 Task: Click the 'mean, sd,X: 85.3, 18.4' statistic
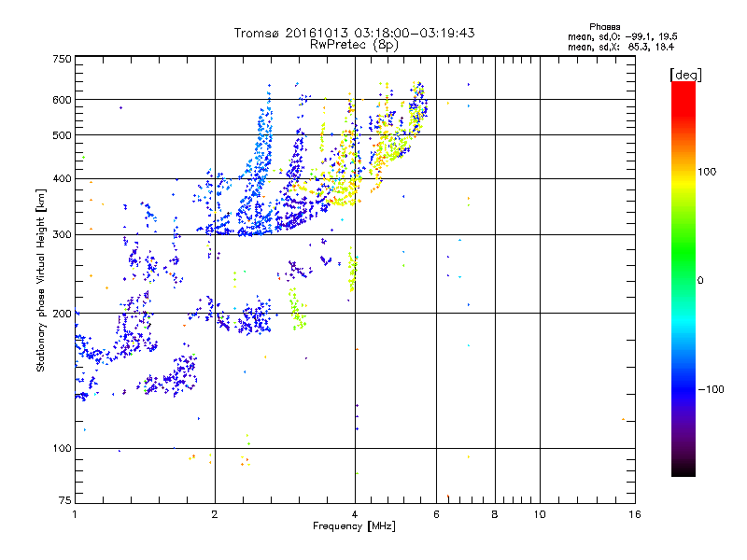(x=620, y=47)
